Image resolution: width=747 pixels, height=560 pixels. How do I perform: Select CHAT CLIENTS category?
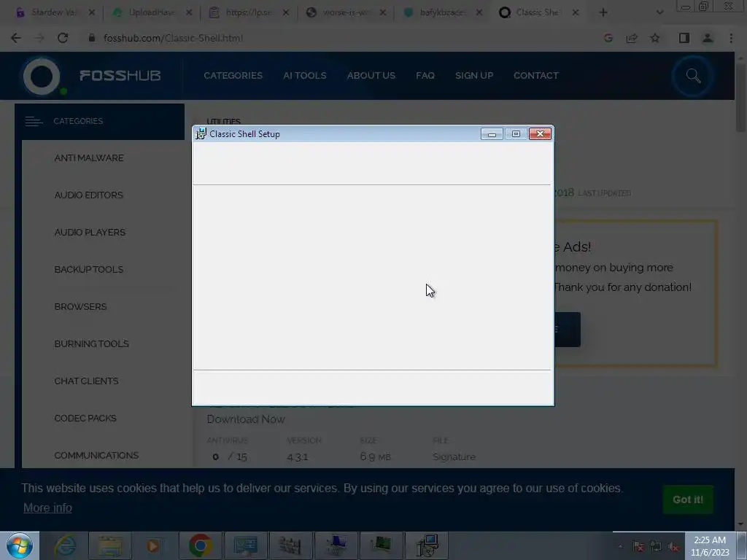pos(86,381)
